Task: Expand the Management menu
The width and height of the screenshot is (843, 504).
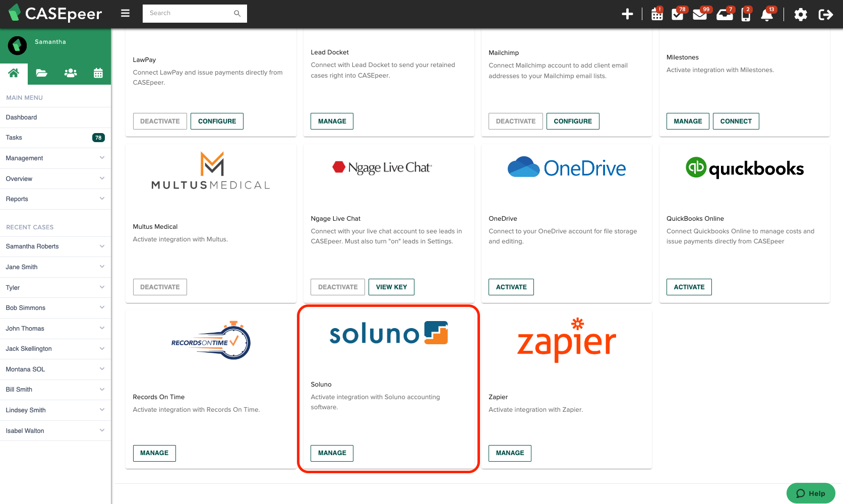Action: click(x=55, y=158)
